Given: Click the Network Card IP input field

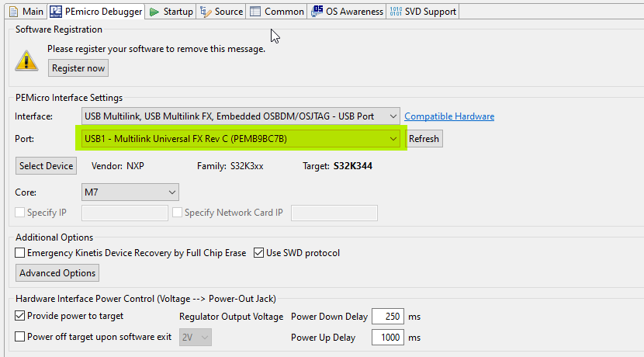Looking at the screenshot, I should (334, 213).
